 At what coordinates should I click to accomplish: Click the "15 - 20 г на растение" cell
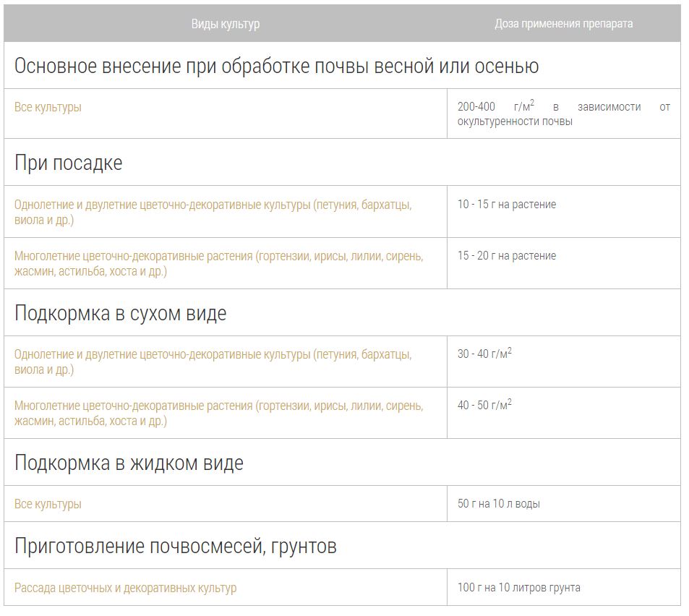pos(506,256)
